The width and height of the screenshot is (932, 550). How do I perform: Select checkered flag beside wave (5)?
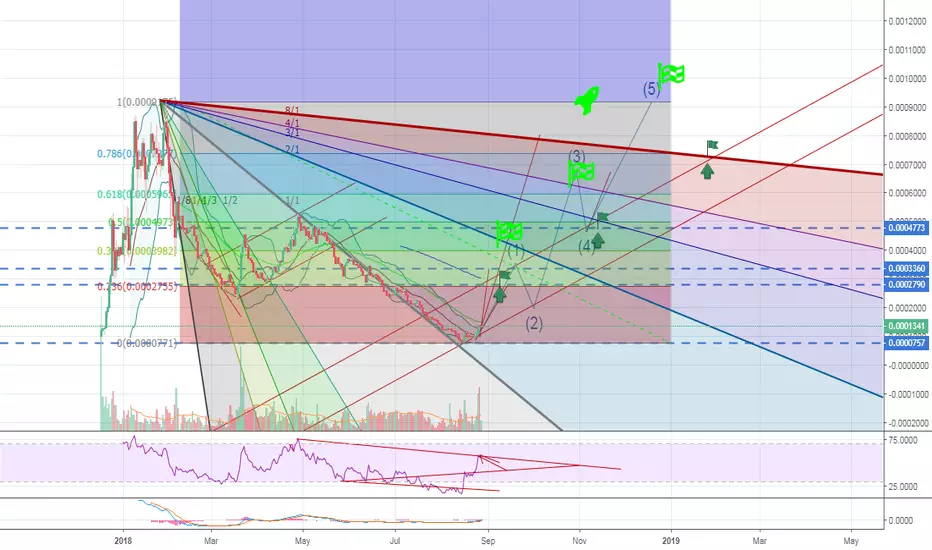click(x=671, y=76)
